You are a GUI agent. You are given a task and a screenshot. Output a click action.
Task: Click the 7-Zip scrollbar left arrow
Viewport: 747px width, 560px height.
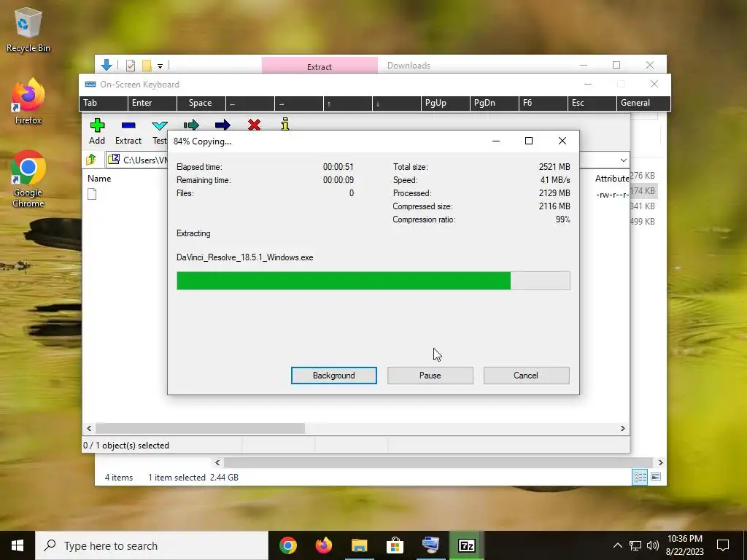coord(89,428)
